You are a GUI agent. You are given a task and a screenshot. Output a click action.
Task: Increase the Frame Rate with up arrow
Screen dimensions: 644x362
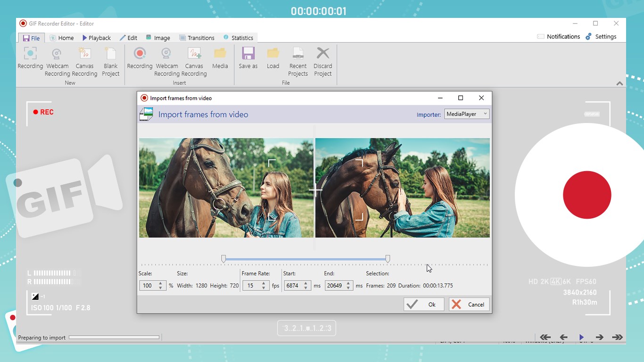(264, 284)
